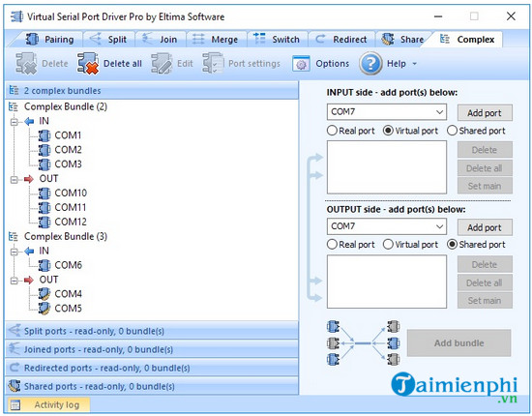
Task: Select Shared port on OUTPUT side
Action: [x=452, y=245]
